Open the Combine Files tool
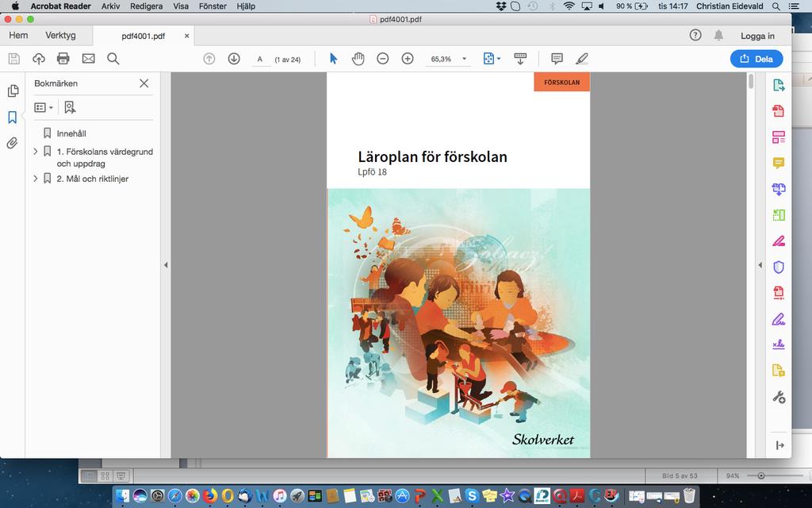This screenshot has height=508, width=812. click(x=779, y=189)
